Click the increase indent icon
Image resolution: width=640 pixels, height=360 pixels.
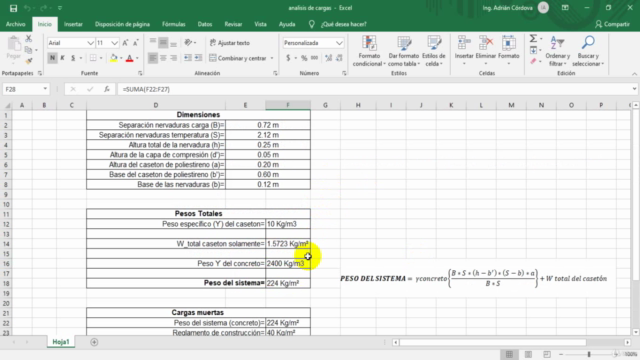coord(198,58)
